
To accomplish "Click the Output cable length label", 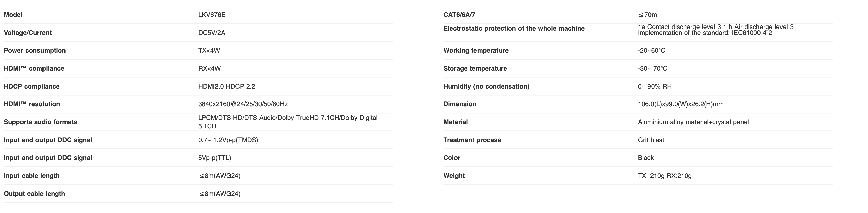I will point(34,194).
